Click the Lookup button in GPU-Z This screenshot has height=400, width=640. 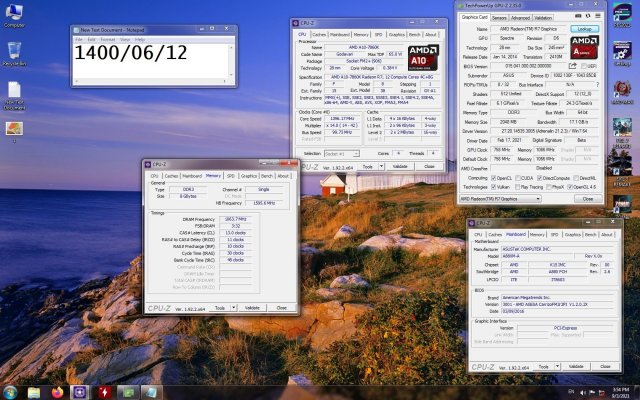click(x=585, y=28)
